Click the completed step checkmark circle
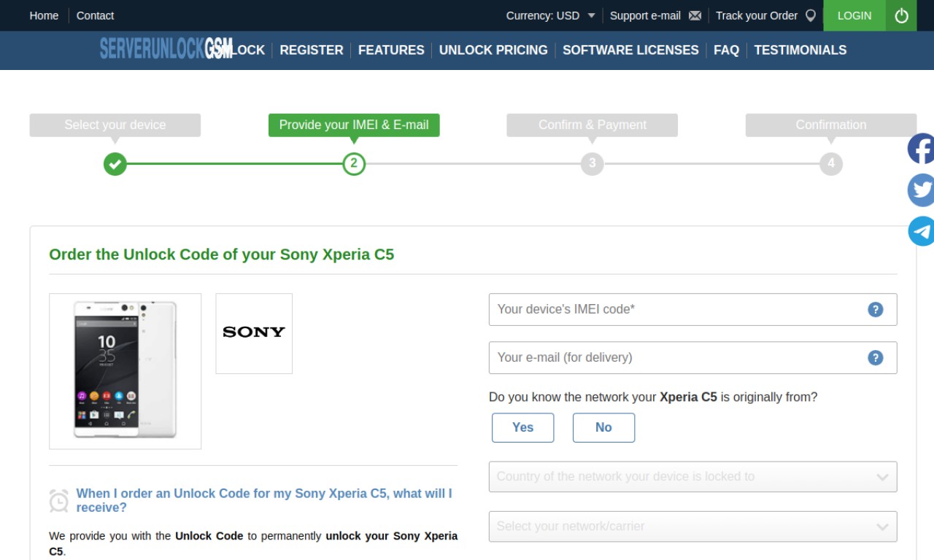Image resolution: width=934 pixels, height=560 pixels. (x=115, y=163)
